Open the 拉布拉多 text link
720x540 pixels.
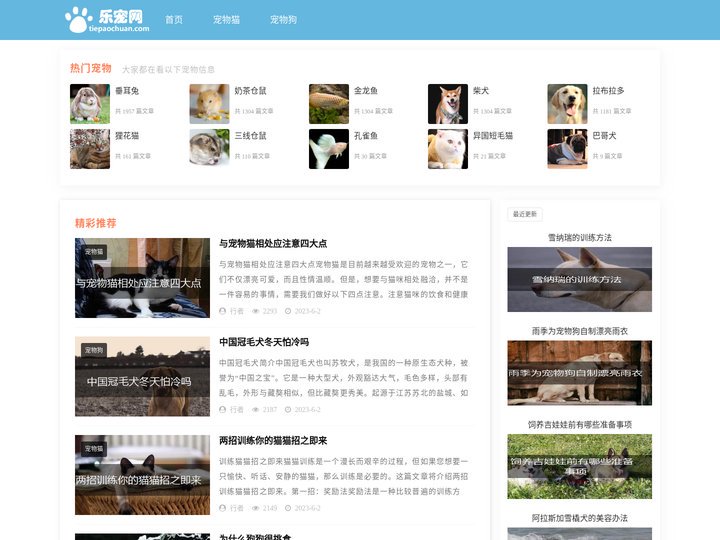click(608, 91)
